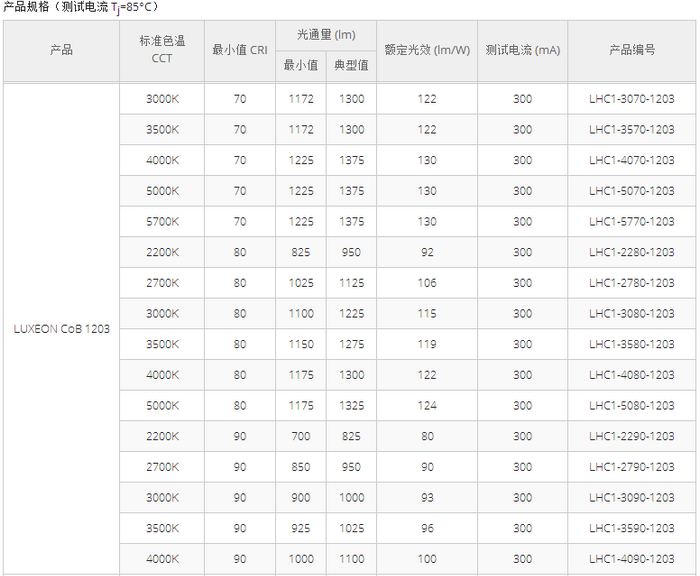Click efficacy value 96
700x576 pixels.
coord(427,528)
